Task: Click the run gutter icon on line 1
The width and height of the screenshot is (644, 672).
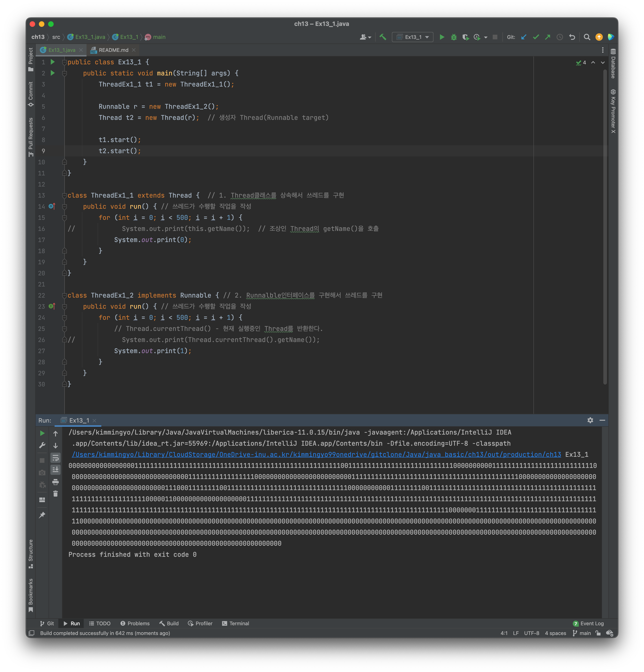Action: click(53, 62)
